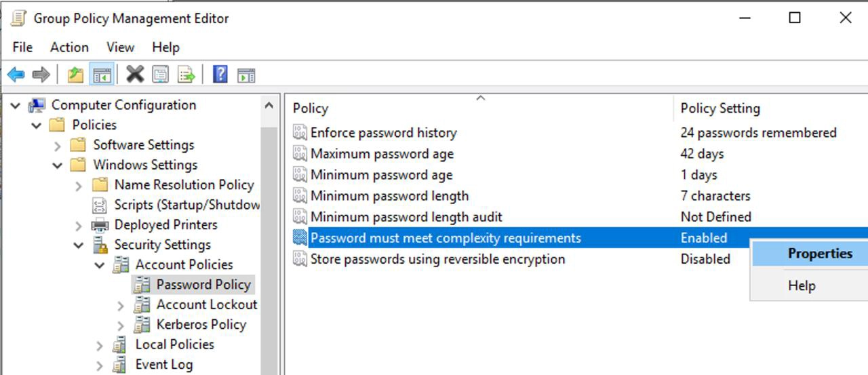Viewport: 868px width, 375px height.
Task: Expand the Software Settings folder node
Action: point(58,145)
